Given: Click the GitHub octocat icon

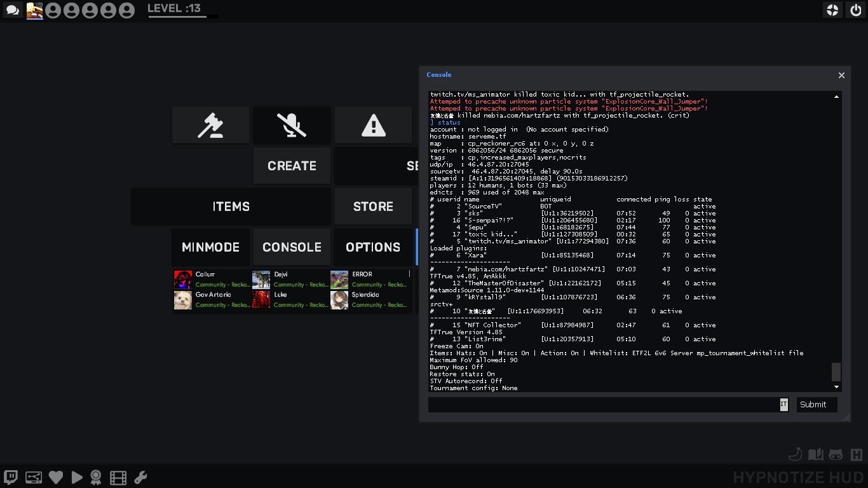Looking at the screenshot, I should 836,454.
